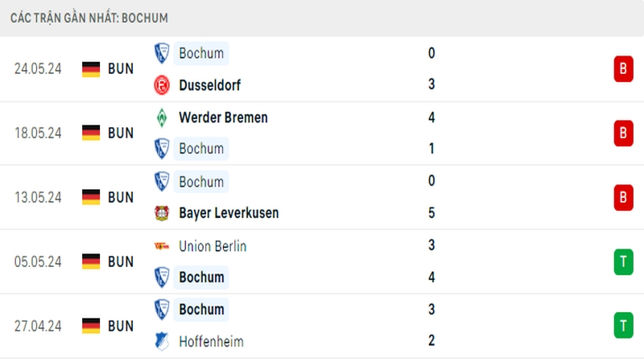Viewport: 644px width, 362px height.
Task: Click the red B badge for Werder Bremen match
Action: click(x=623, y=133)
